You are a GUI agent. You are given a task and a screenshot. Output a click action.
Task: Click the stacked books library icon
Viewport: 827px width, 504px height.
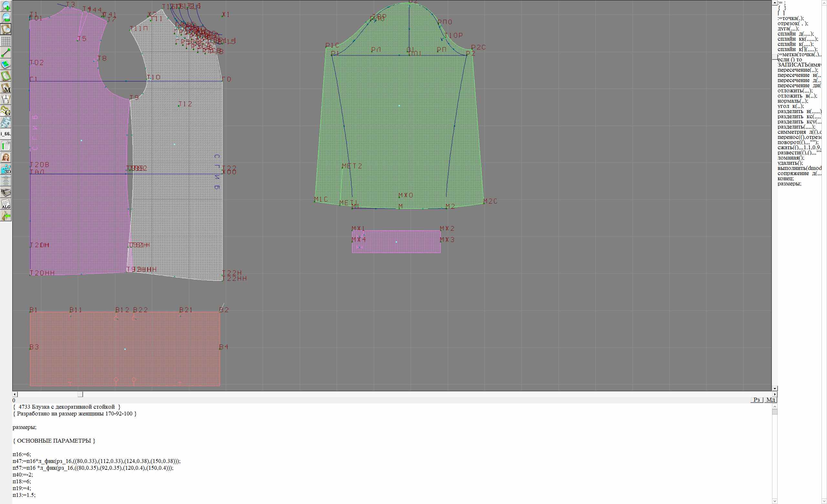pos(6,192)
